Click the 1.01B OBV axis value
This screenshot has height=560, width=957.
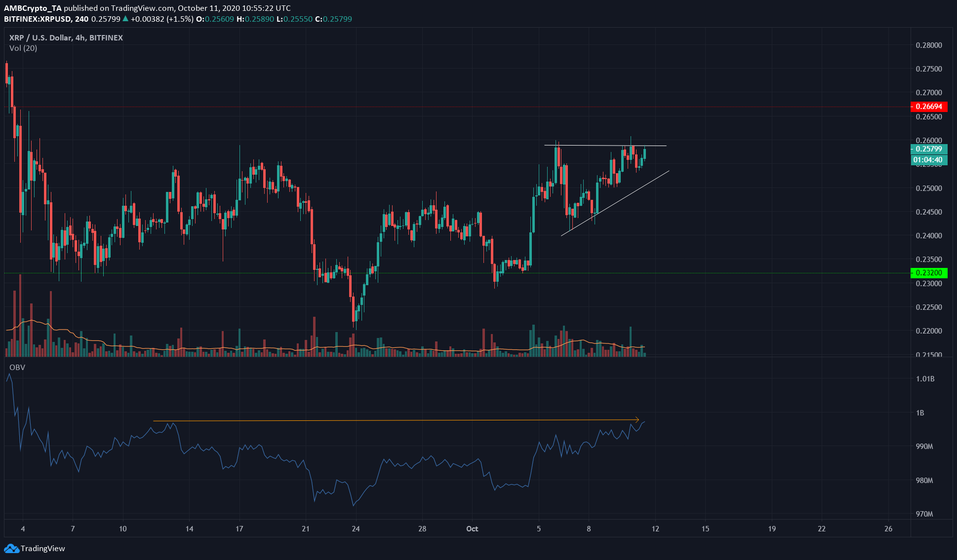coord(925,379)
